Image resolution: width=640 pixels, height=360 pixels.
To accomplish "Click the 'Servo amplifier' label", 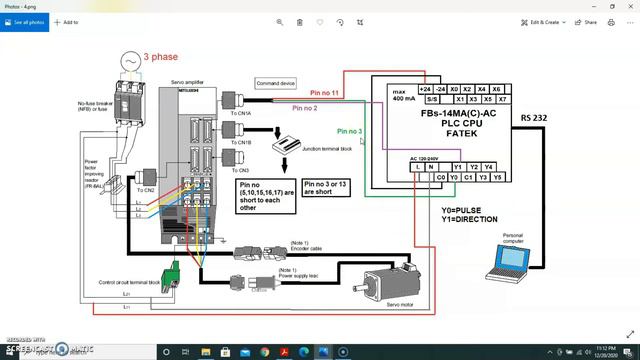I will [187, 82].
